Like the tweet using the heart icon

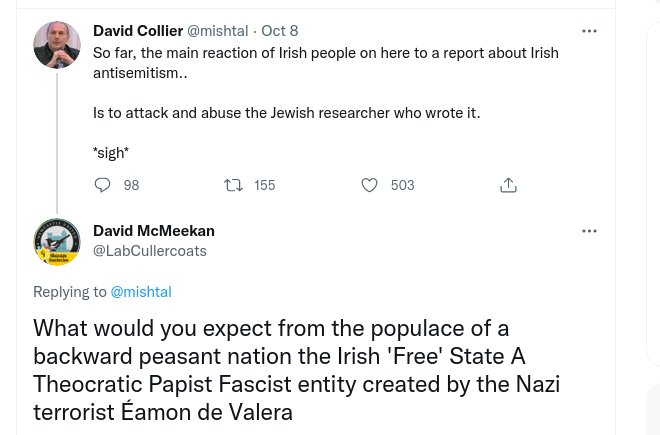369,185
